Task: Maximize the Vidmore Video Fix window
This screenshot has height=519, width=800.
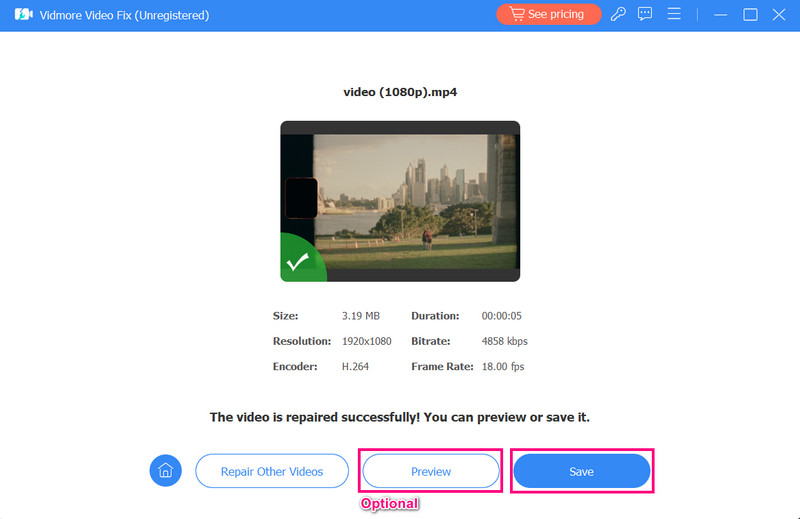Action: [x=750, y=15]
